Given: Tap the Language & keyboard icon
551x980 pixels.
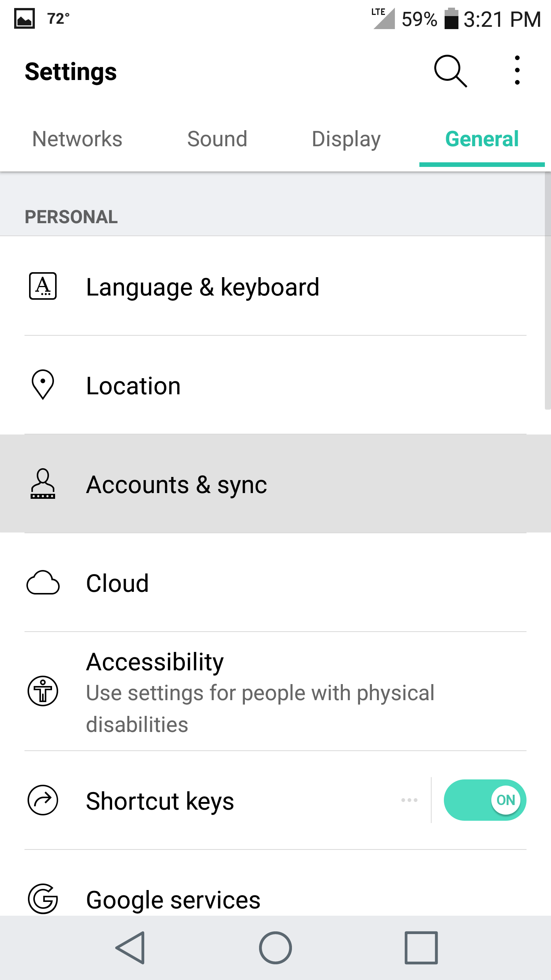Looking at the screenshot, I should (x=43, y=286).
